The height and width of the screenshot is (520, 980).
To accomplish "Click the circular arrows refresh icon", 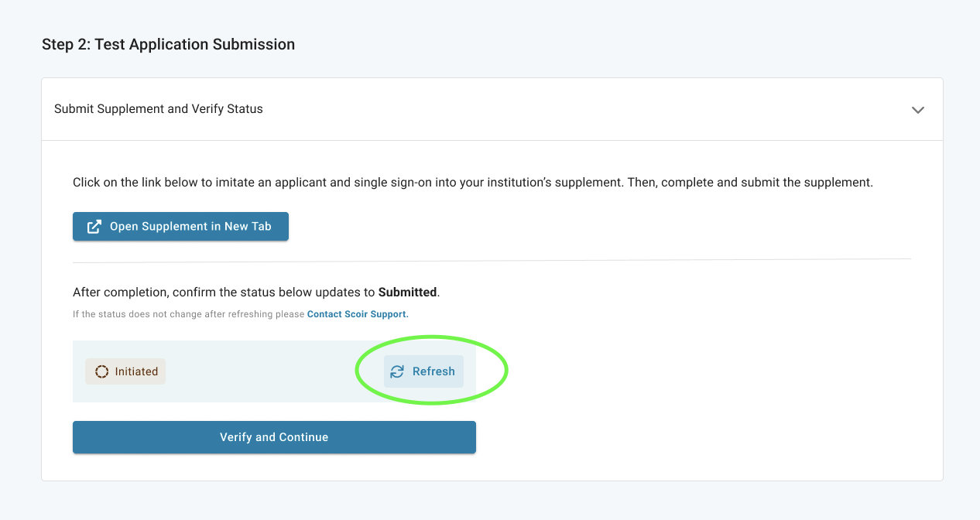I will point(397,371).
